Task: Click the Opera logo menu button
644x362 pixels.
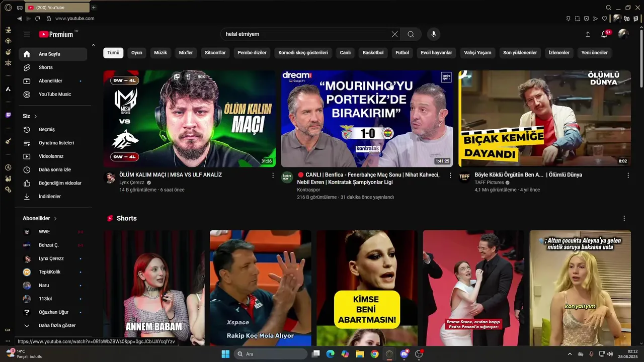Action: pos(8,8)
